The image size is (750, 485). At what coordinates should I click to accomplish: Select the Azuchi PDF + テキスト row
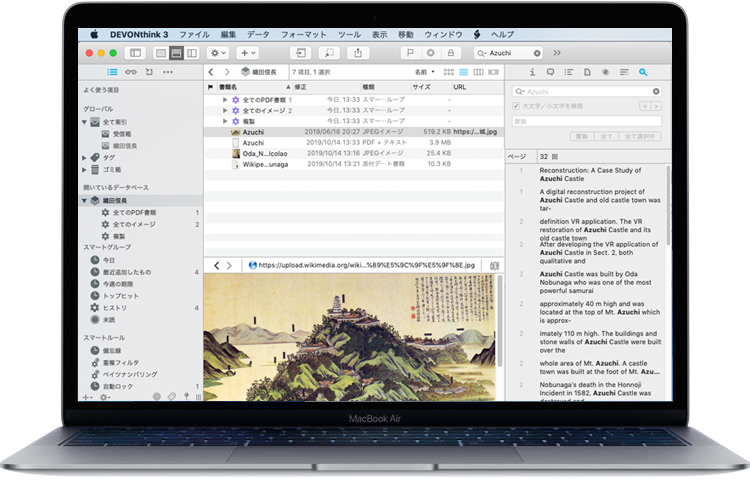click(x=354, y=143)
